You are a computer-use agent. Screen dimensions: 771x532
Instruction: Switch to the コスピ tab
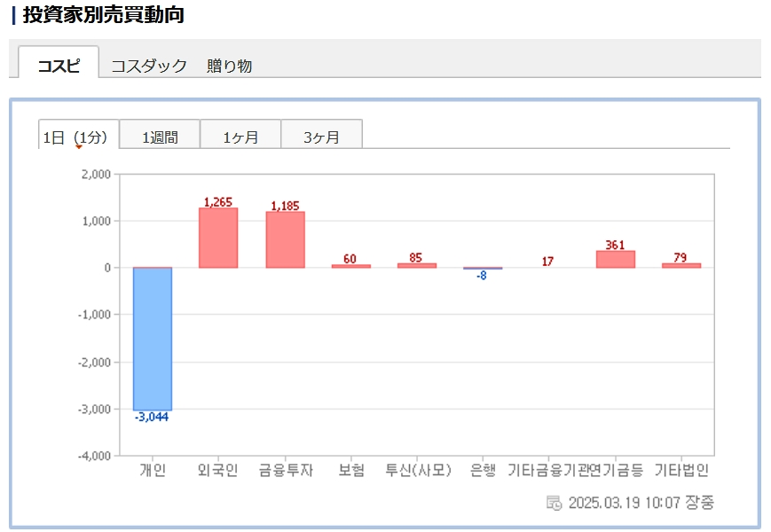[59, 65]
